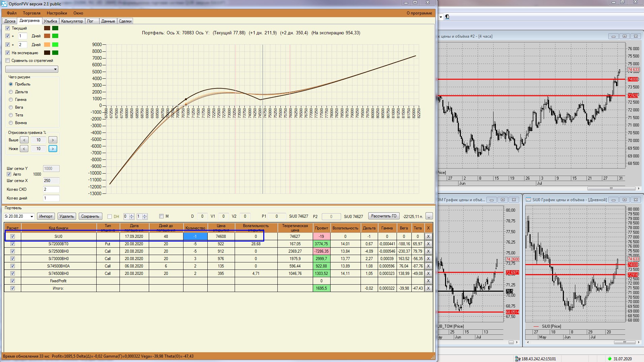Delete the SiU0 row with its X button

coord(428,237)
